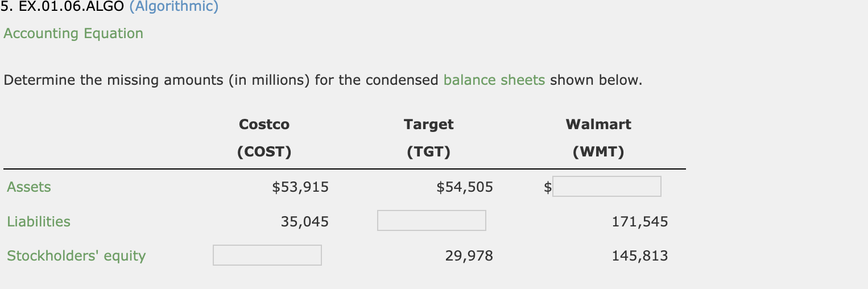
Task: Click Walmart's liabilities value 171,545
Action: click(x=639, y=221)
